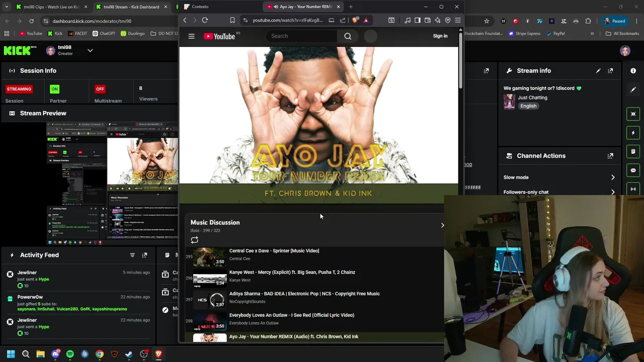Click the YouTube Sign in button
This screenshot has width=644, height=362.
(x=440, y=36)
